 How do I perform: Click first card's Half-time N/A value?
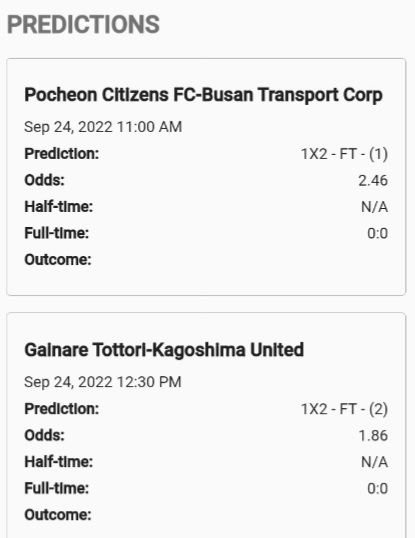[374, 207]
